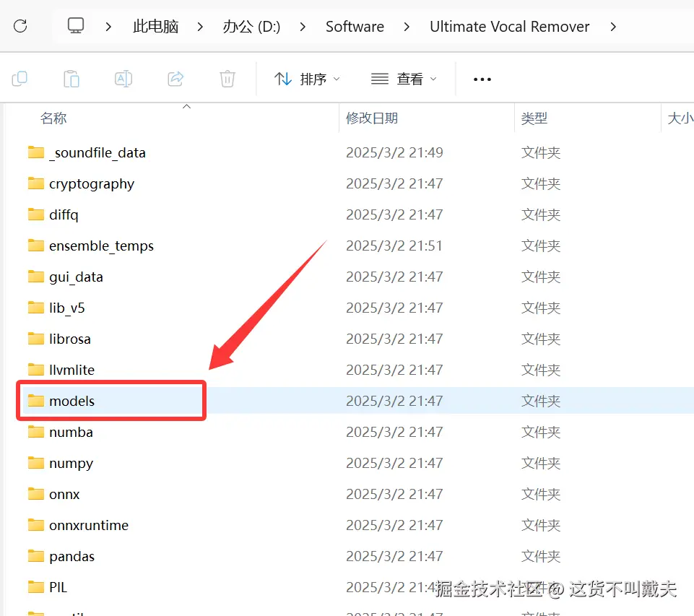The width and height of the screenshot is (694, 616).
Task: Click the folder icon next to ensemble_temps
Action: pos(36,245)
